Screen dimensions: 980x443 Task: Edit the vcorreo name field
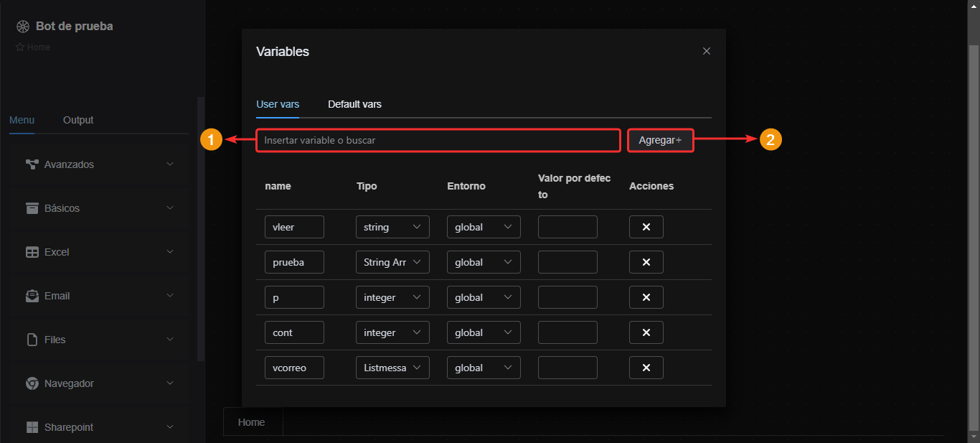[294, 368]
